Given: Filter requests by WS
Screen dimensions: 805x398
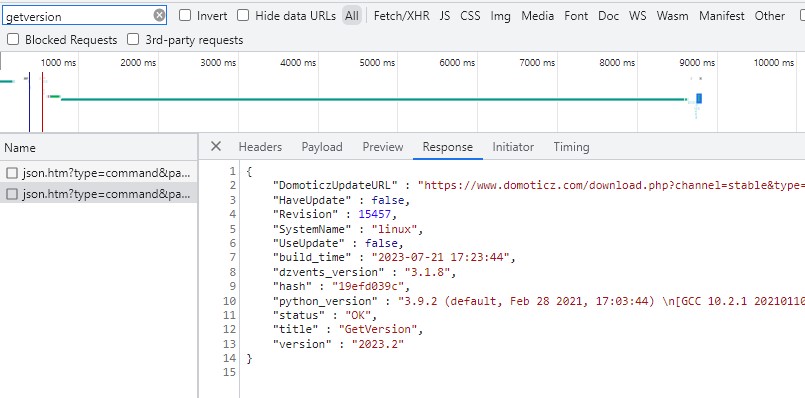Looking at the screenshot, I should point(638,16).
